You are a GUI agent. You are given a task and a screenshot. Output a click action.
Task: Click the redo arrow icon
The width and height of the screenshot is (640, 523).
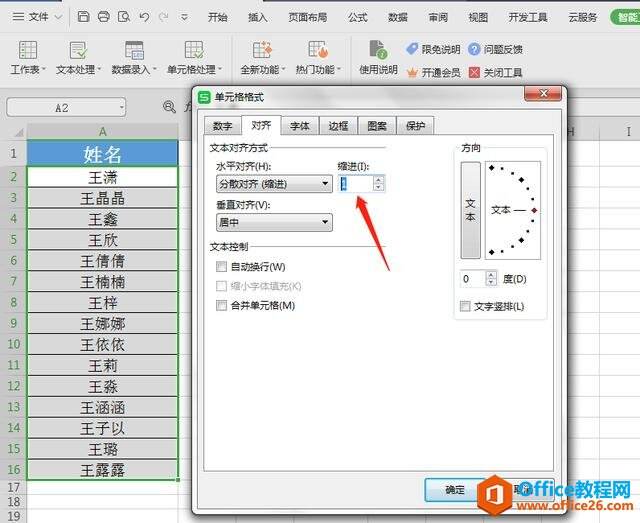[x=164, y=17]
